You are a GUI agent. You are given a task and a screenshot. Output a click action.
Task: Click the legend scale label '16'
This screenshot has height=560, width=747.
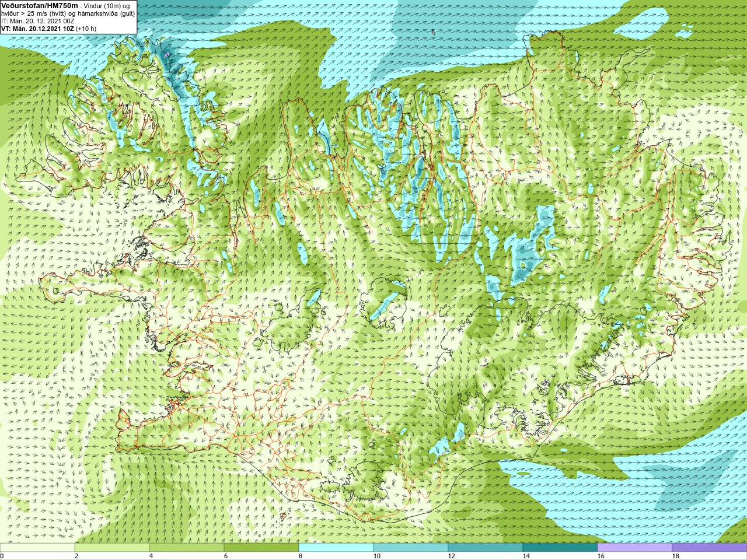[601, 556]
